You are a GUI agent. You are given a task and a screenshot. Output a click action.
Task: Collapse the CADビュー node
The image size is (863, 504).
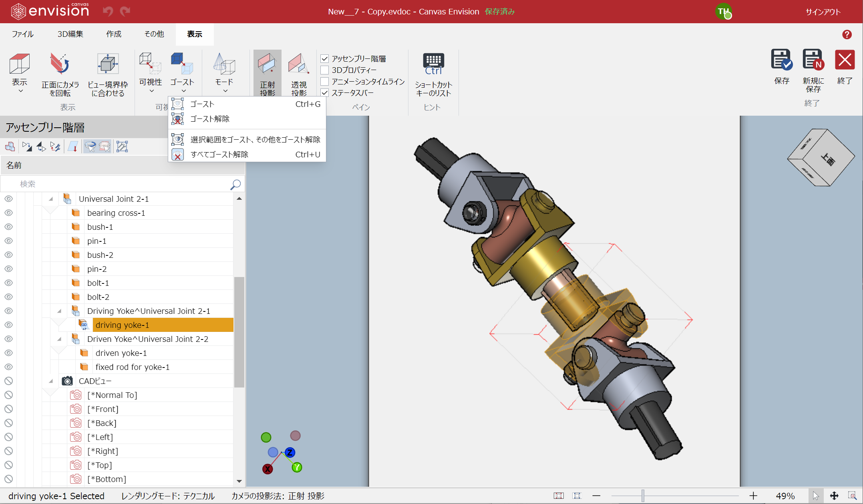click(x=51, y=381)
